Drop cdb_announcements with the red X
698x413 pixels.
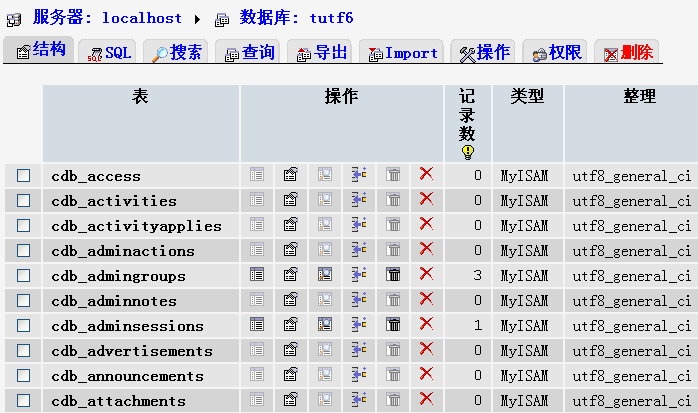point(426,373)
